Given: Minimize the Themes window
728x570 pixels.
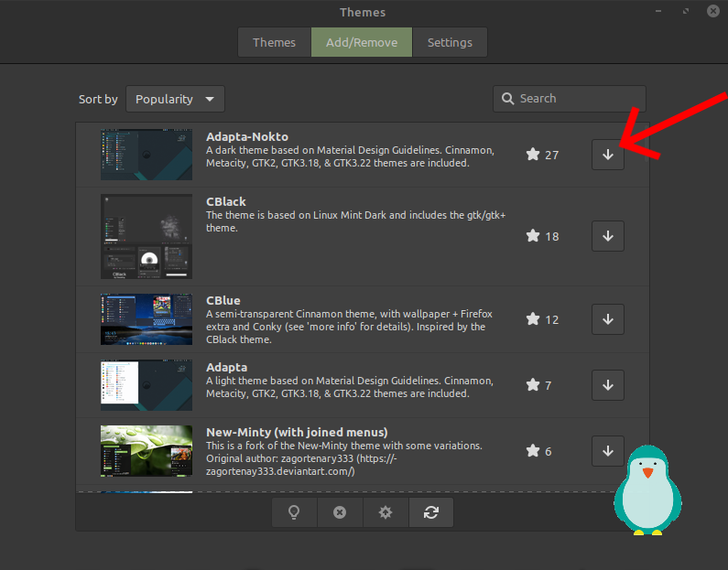Looking at the screenshot, I should [658, 11].
